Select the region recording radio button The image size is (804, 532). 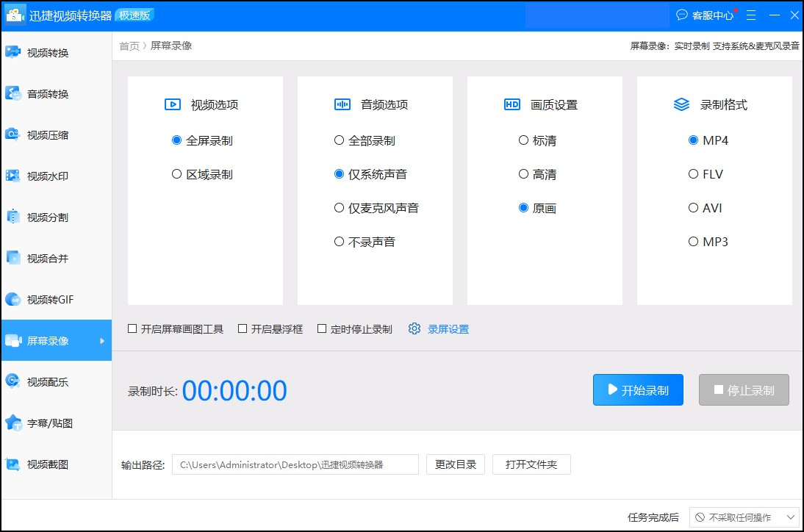tap(176, 174)
